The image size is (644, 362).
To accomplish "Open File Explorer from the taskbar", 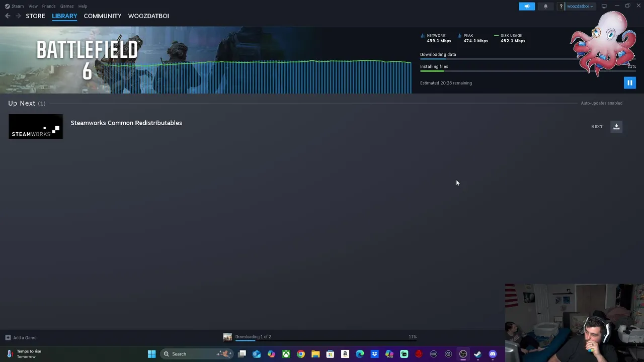I will (x=315, y=354).
